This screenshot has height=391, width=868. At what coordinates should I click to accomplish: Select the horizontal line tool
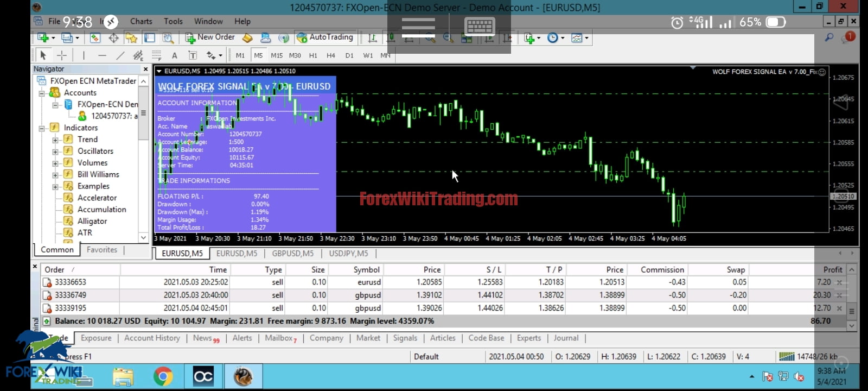click(x=102, y=55)
